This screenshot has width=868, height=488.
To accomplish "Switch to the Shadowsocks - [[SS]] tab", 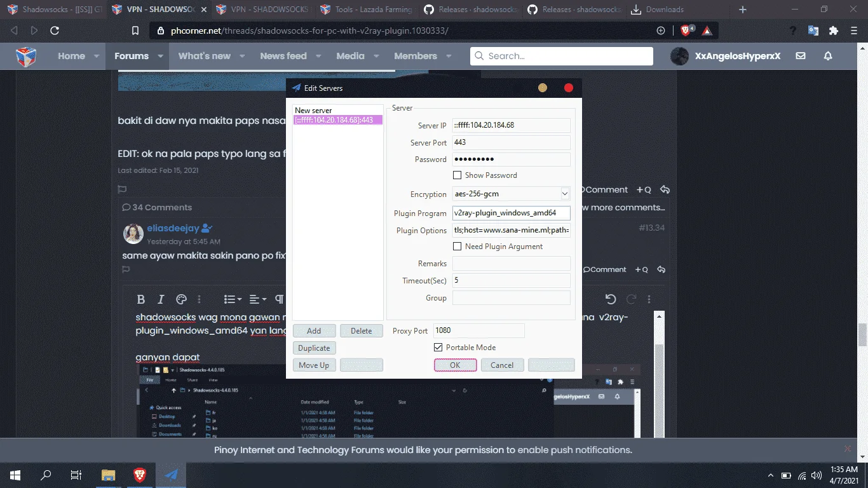I will (54, 10).
